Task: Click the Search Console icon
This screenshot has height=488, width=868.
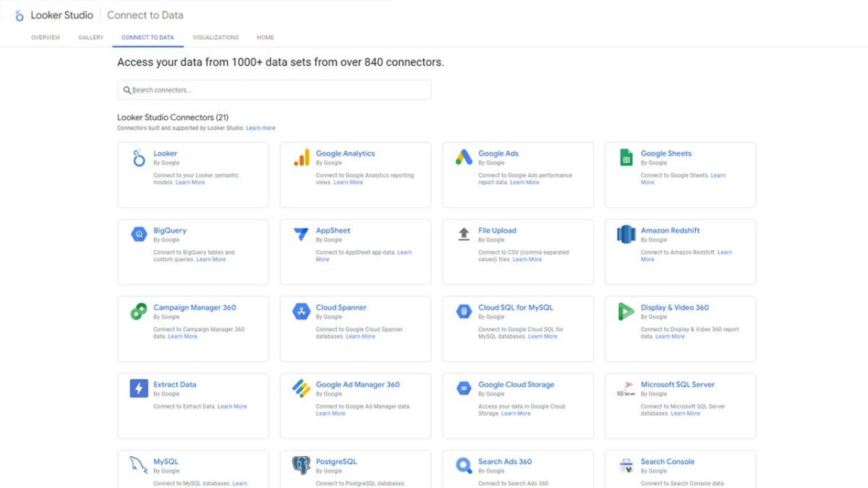Action: [626, 465]
